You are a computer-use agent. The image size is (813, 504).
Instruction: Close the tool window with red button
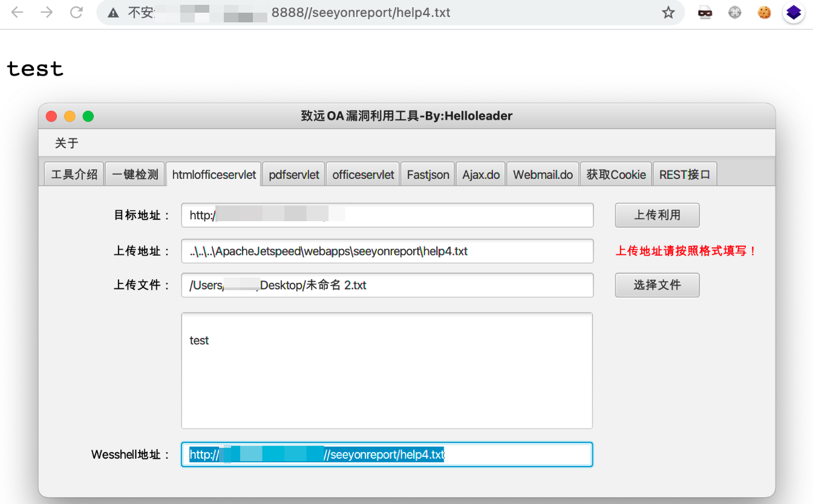pos(51,116)
